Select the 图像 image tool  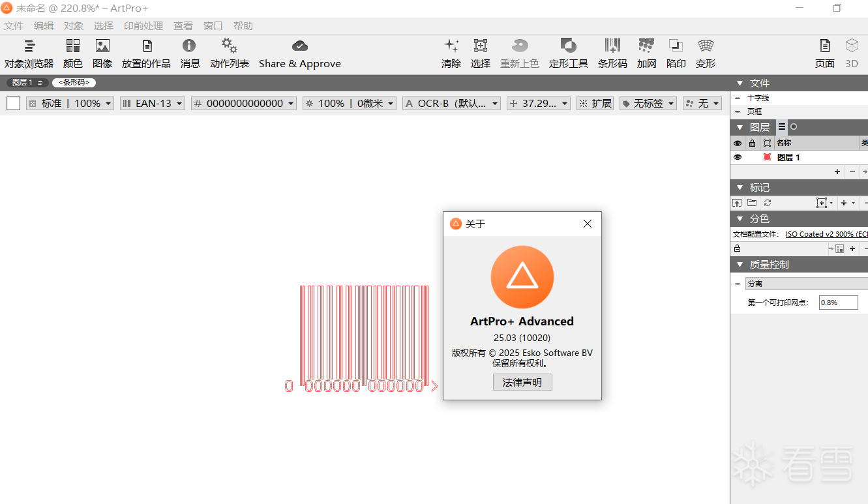[102, 53]
